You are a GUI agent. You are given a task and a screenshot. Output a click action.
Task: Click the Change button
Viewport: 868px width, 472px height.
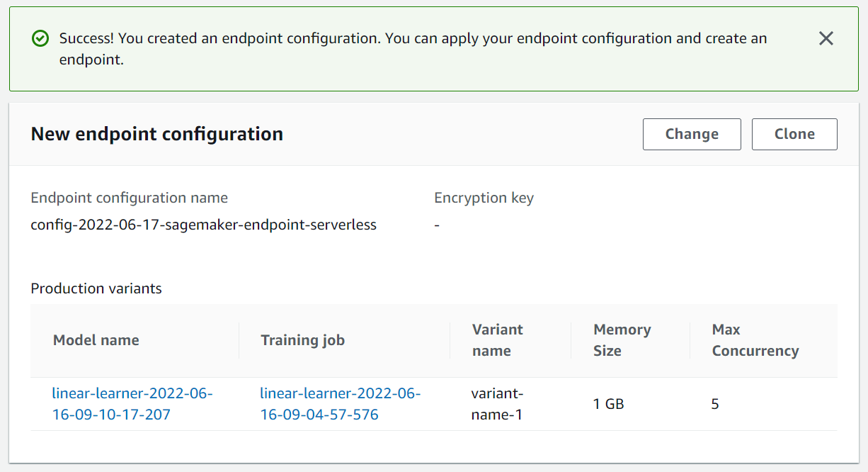692,134
